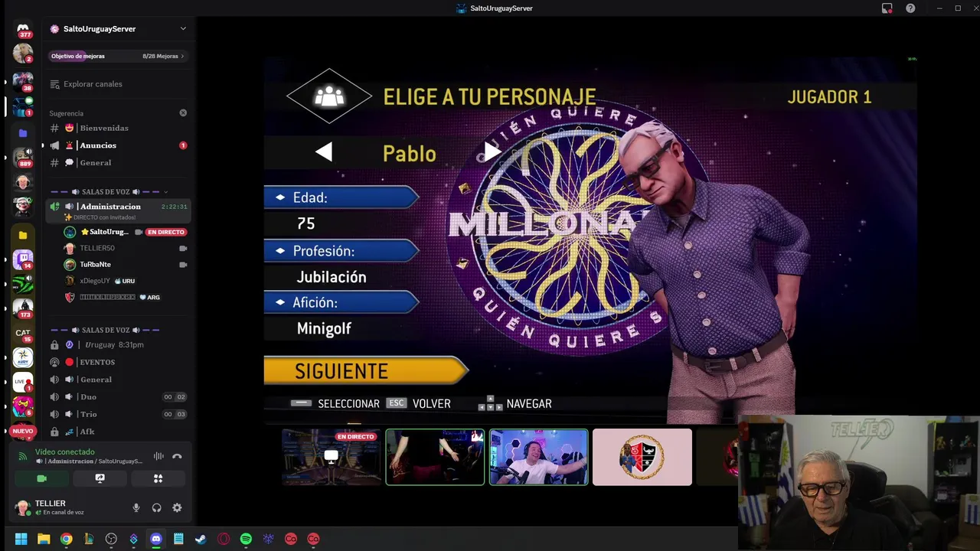Join the Duo voice channel
This screenshot has width=980, height=551.
(117, 397)
